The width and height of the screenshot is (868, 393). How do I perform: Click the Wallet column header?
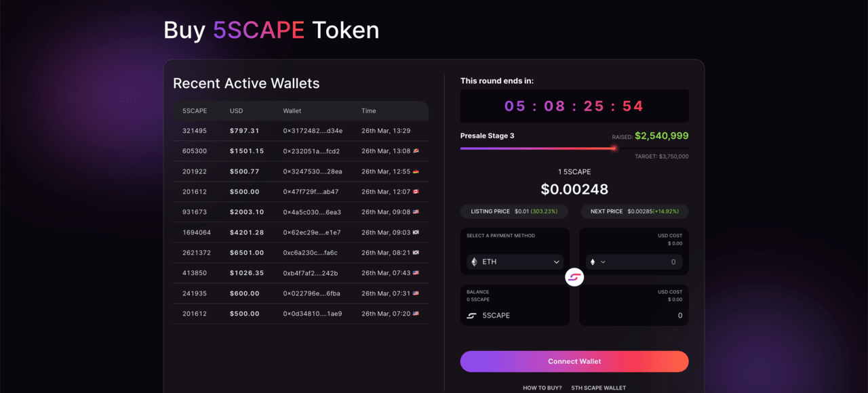[292, 110]
